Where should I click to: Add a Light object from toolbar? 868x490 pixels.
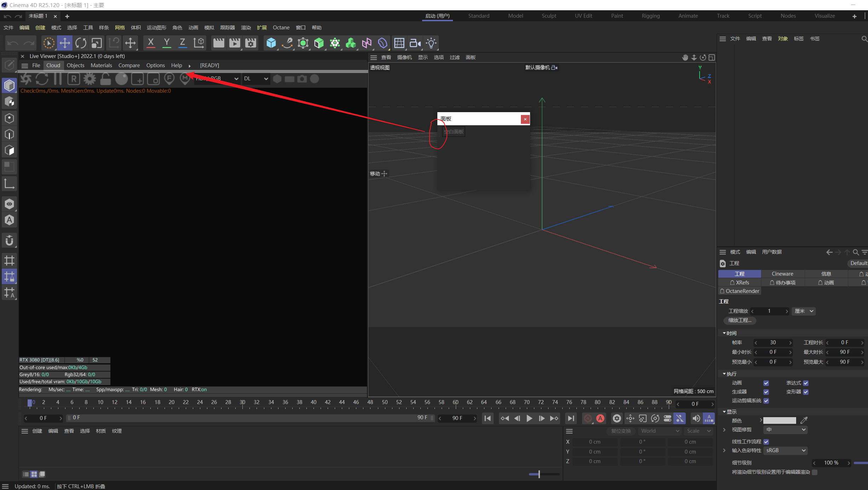coord(431,43)
